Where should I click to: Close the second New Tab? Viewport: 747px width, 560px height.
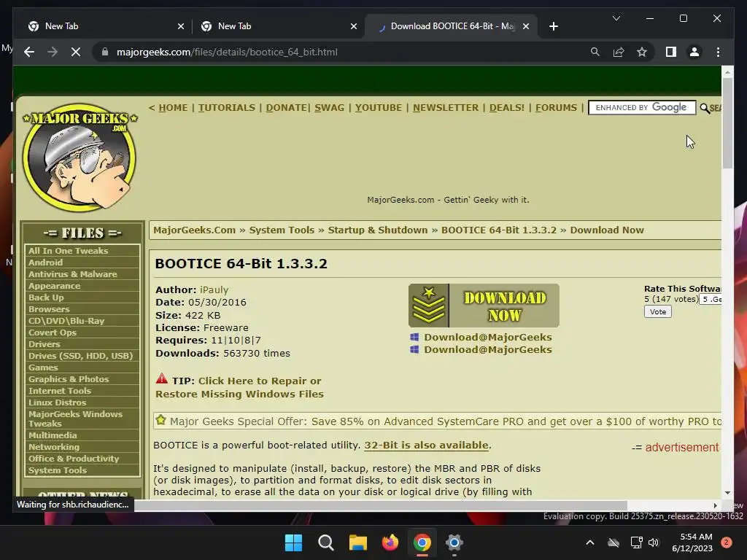tap(354, 27)
